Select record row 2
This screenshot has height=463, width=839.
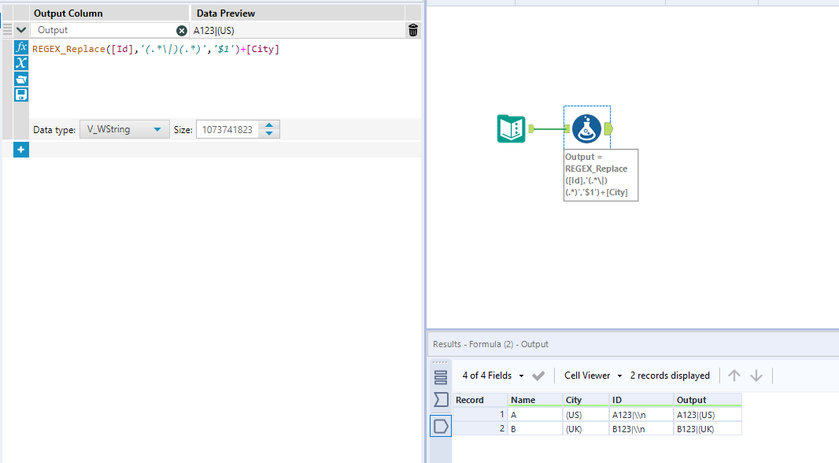click(x=480, y=429)
